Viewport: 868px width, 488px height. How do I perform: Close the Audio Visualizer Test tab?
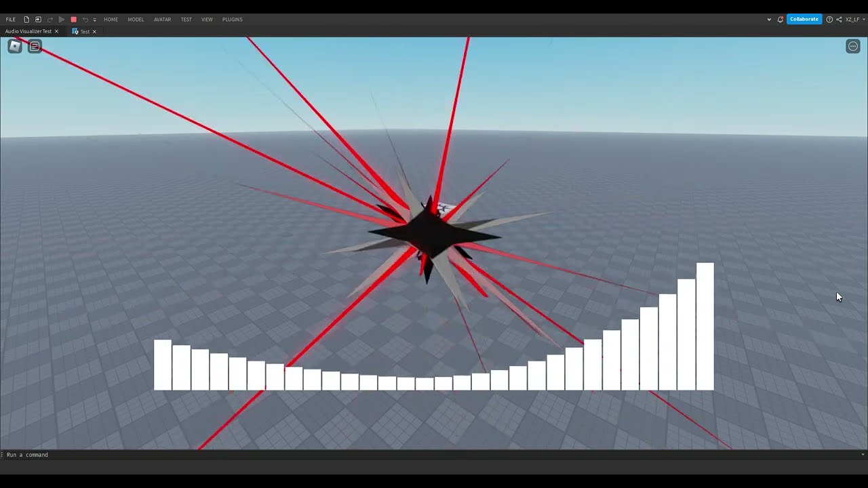point(56,31)
